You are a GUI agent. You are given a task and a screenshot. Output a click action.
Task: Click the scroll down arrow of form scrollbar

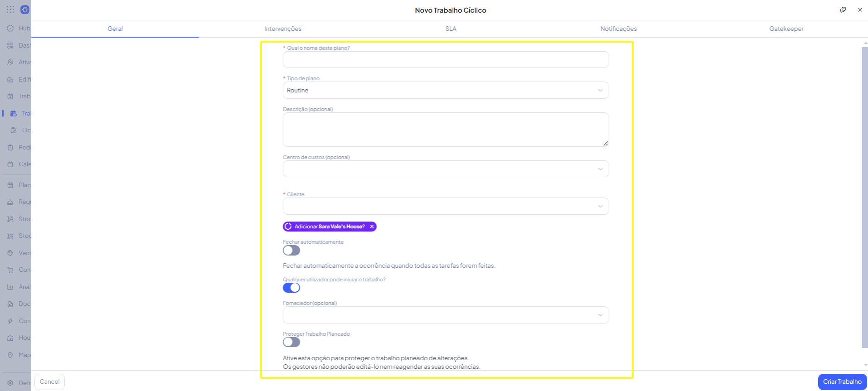865,365
